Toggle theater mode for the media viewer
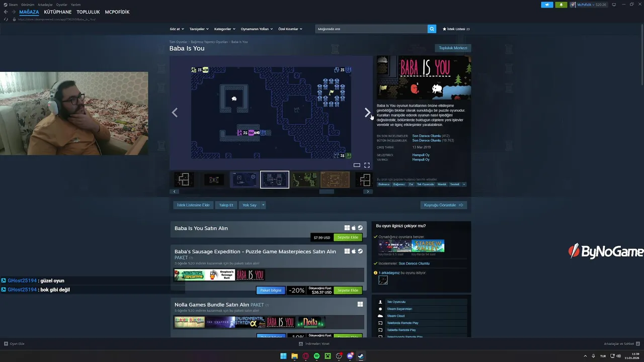644x362 pixels. point(357,165)
